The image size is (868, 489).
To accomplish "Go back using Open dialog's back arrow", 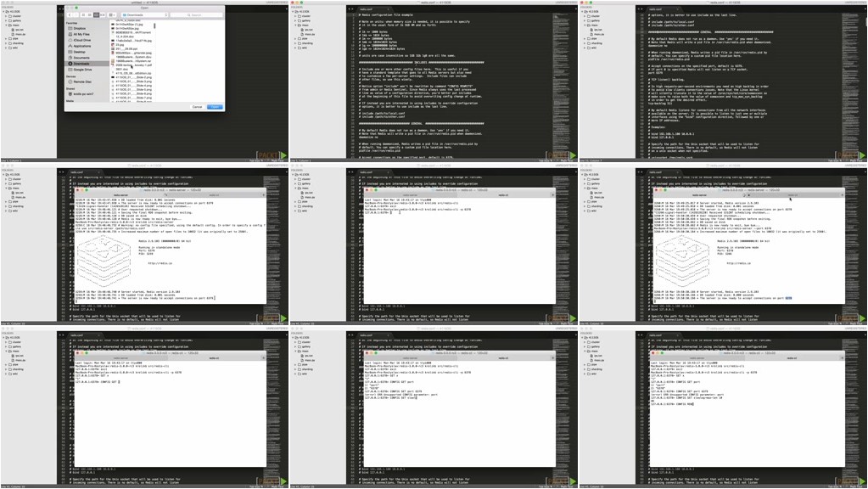I will click(70, 15).
